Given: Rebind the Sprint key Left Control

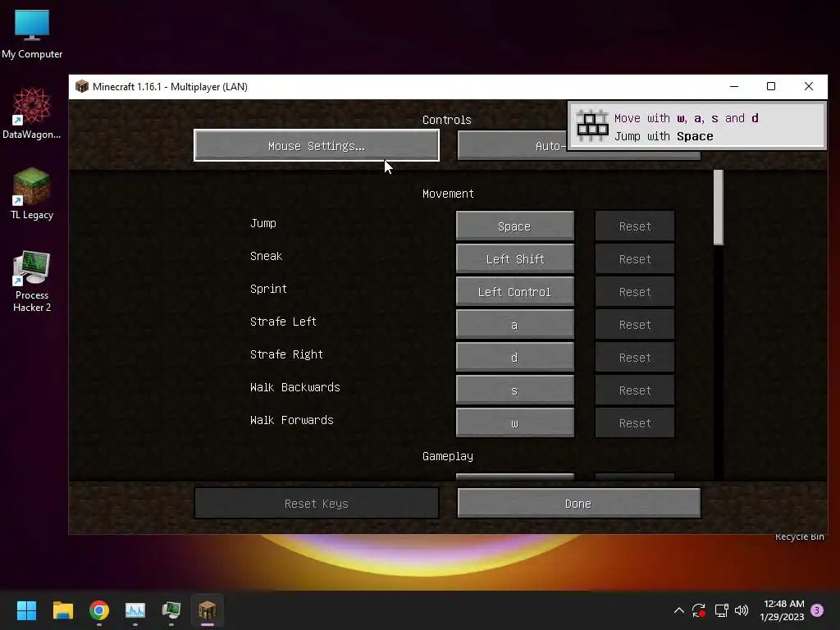Looking at the screenshot, I should 515,291.
